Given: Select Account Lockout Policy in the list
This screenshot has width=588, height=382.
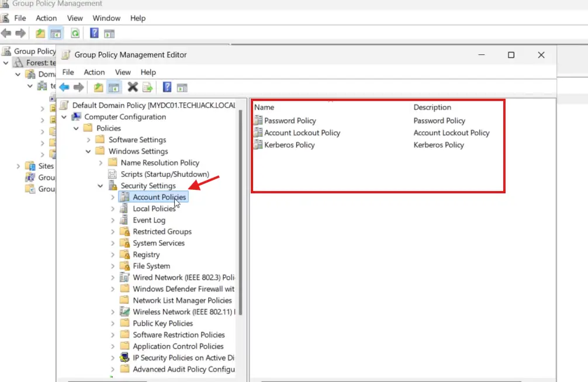Looking at the screenshot, I should click(302, 133).
